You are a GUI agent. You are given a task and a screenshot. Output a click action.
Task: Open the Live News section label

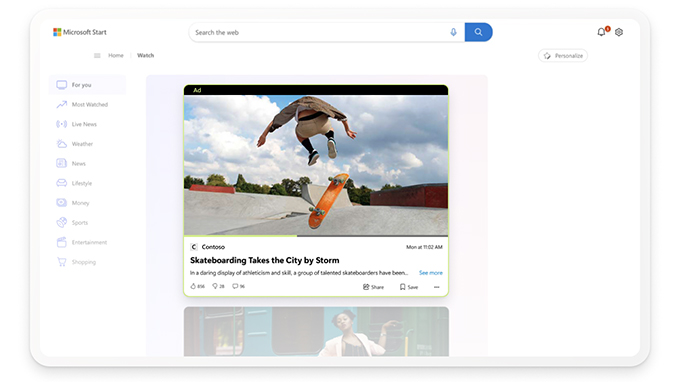pyautogui.click(x=84, y=124)
